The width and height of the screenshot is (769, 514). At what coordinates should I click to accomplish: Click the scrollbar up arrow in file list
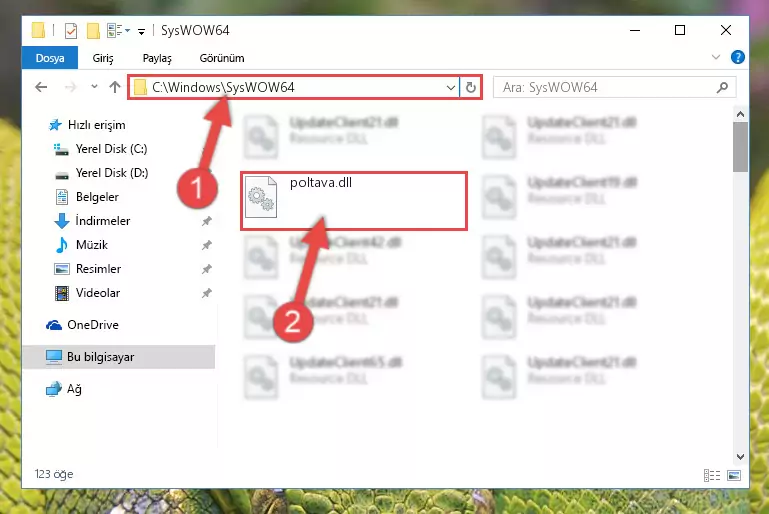(x=740, y=114)
